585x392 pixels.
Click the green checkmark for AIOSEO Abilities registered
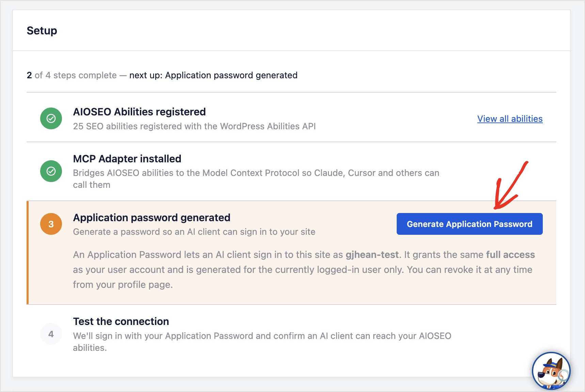[x=51, y=118]
